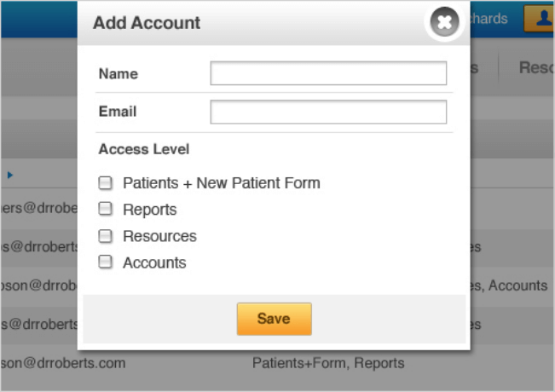
Task: Close the Add Account dialog
Action: (x=443, y=22)
